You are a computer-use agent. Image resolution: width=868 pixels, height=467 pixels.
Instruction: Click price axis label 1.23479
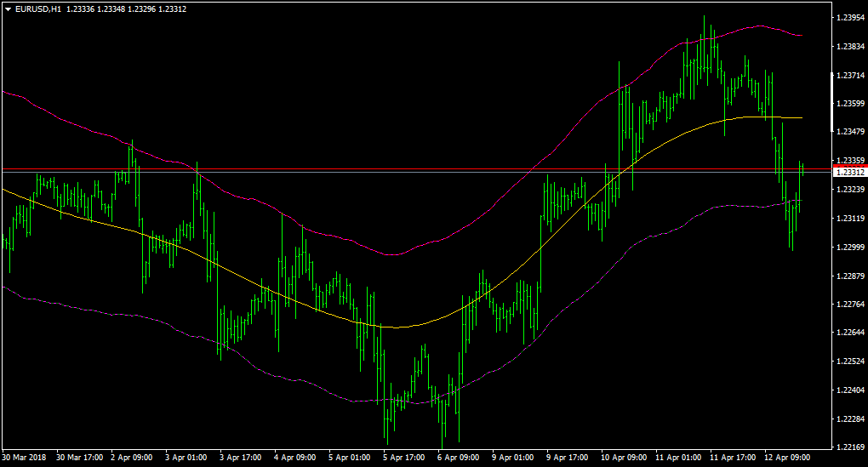click(850, 132)
